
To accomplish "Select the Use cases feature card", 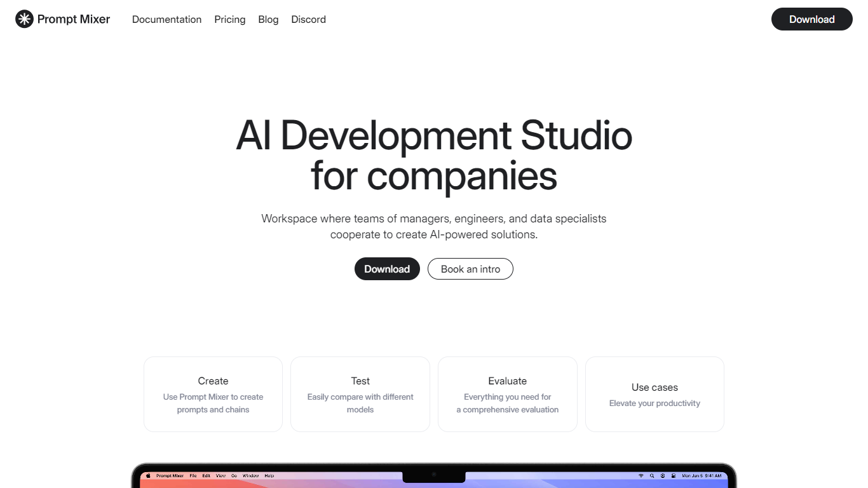I will [654, 394].
